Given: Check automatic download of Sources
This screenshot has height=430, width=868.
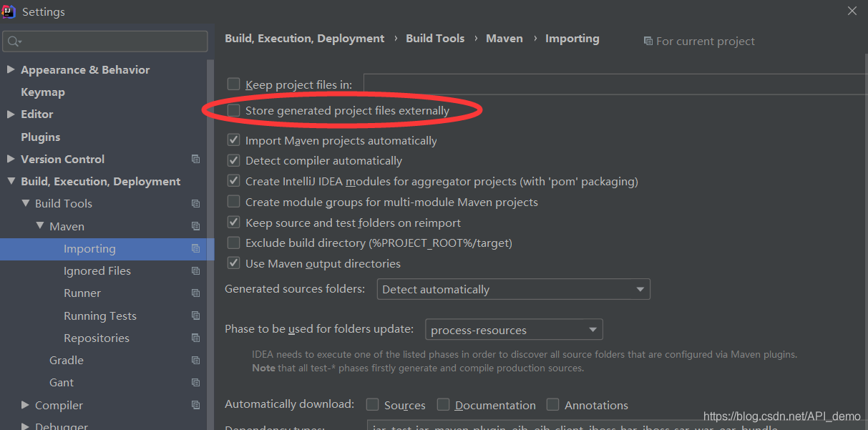Looking at the screenshot, I should point(372,405).
